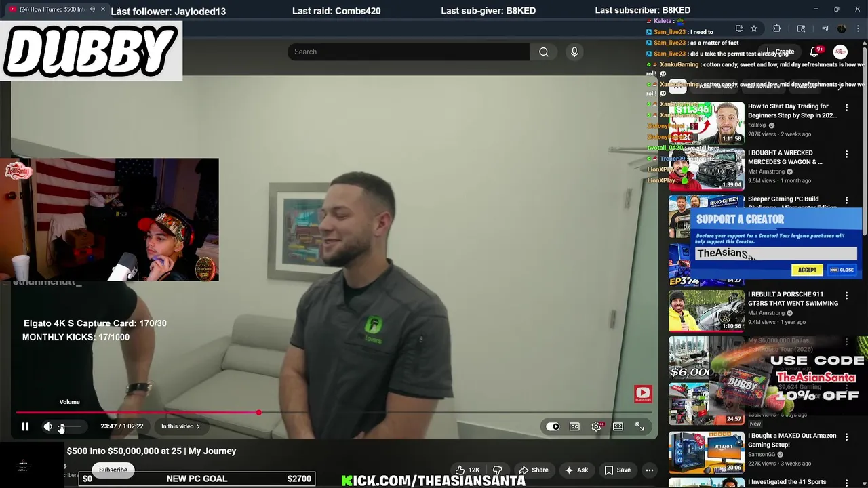Click the creator code input TheAsianSa

point(776,253)
